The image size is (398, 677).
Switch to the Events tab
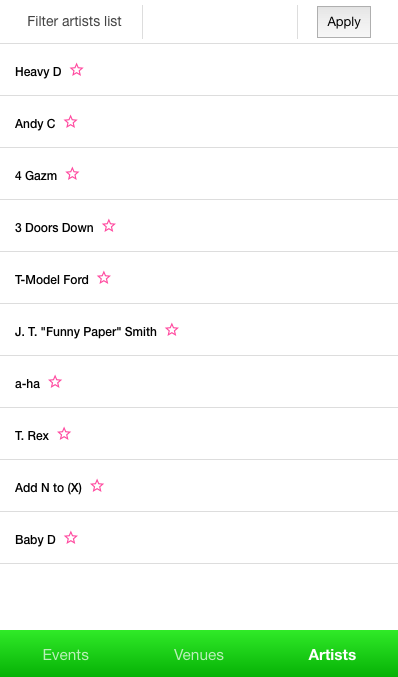coord(66,655)
